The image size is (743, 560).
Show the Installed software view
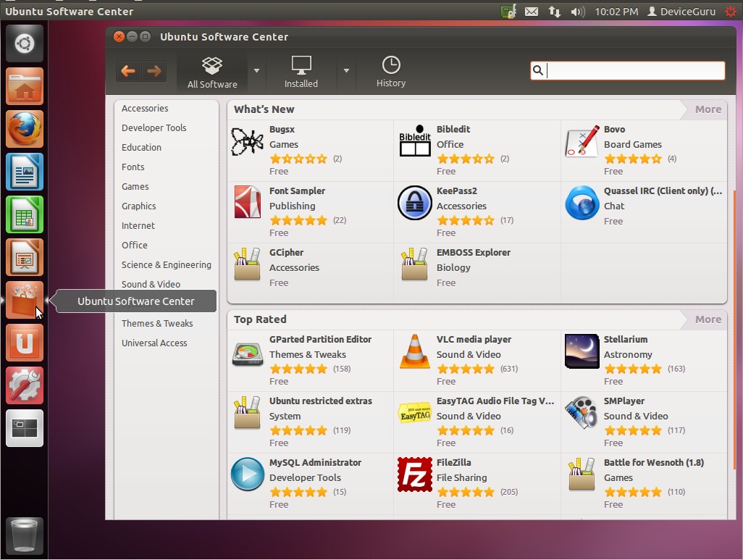tap(301, 72)
